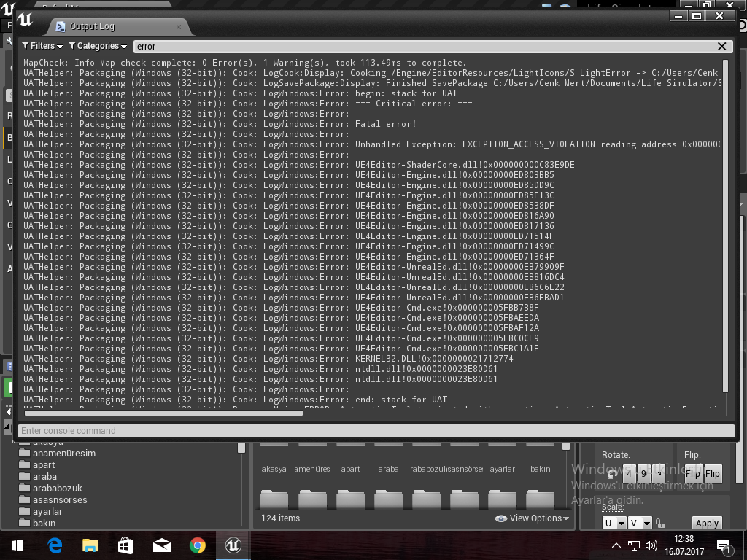Viewport: 747px width, 560px height.
Task: Select the ayarlar folder in the folder tree
Action: (41, 511)
